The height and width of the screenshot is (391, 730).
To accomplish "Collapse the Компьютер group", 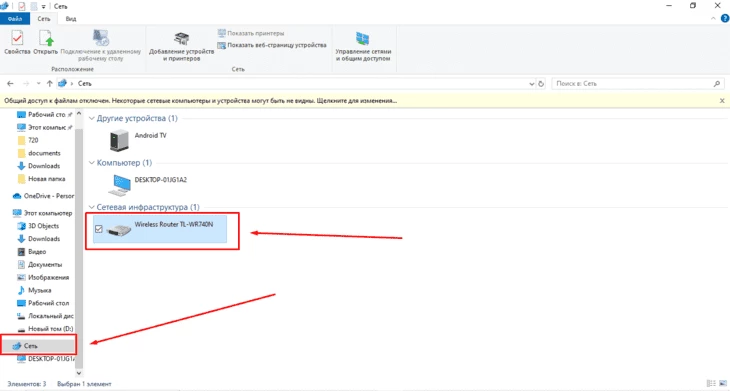I will pos(92,163).
